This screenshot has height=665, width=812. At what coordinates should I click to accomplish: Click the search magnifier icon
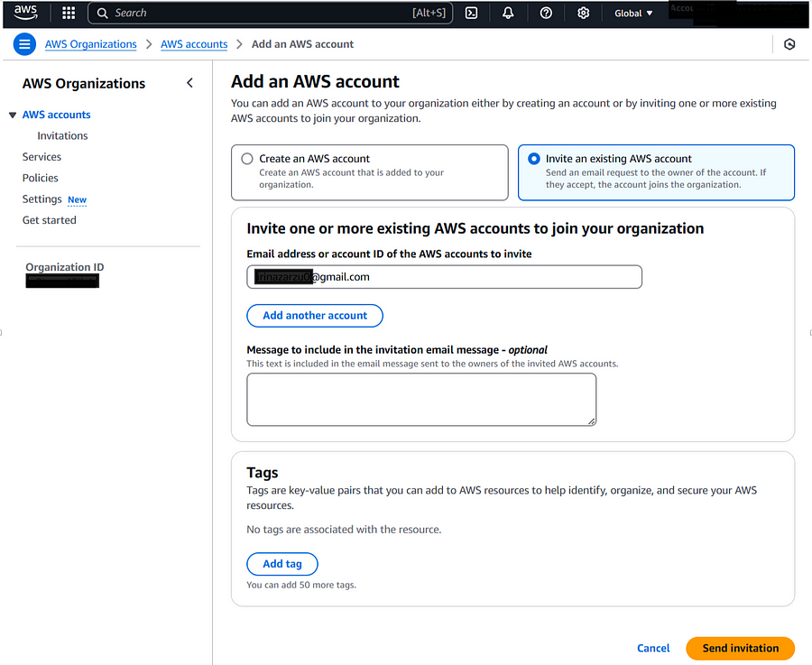103,13
